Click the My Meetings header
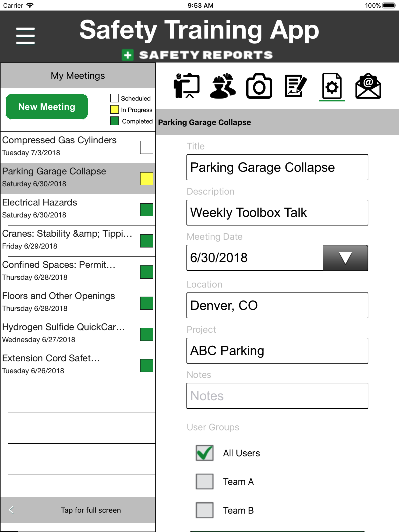 78,76
